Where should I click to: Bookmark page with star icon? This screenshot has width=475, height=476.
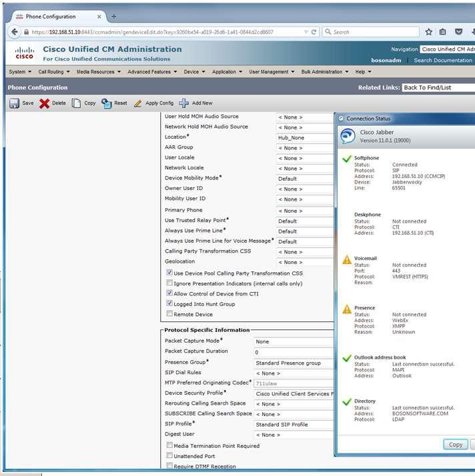(428, 32)
